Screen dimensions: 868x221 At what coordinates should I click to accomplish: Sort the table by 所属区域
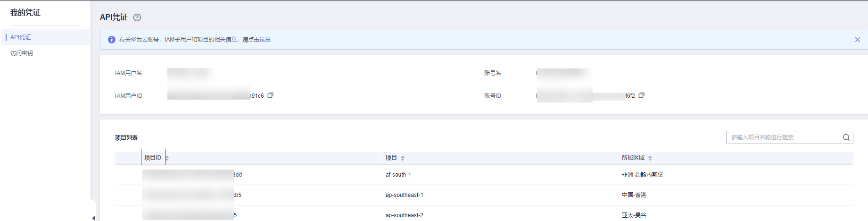click(x=650, y=158)
